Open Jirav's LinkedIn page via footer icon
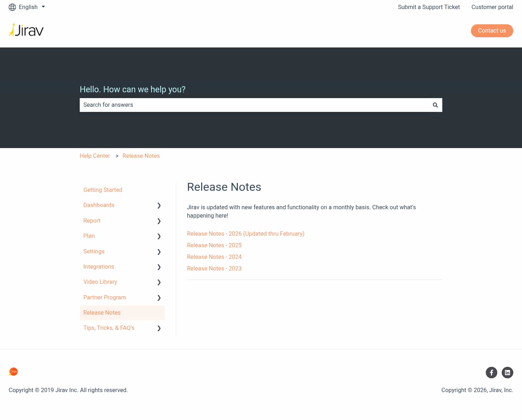 pos(507,372)
